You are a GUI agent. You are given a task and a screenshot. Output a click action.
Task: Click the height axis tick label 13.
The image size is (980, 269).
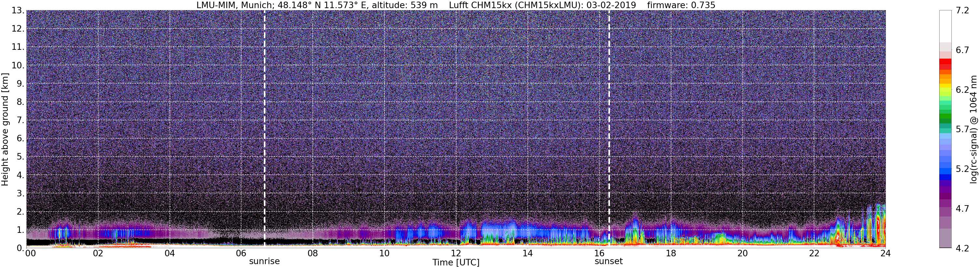click(18, 11)
